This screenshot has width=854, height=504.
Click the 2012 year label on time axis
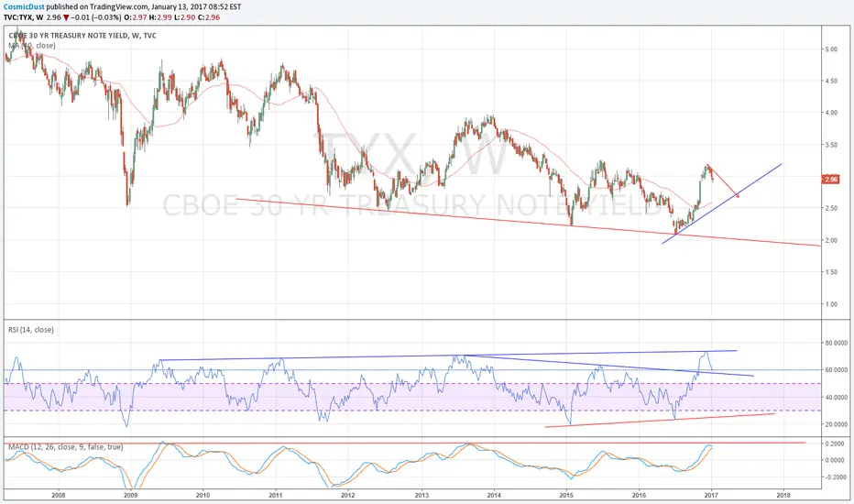[x=348, y=495]
